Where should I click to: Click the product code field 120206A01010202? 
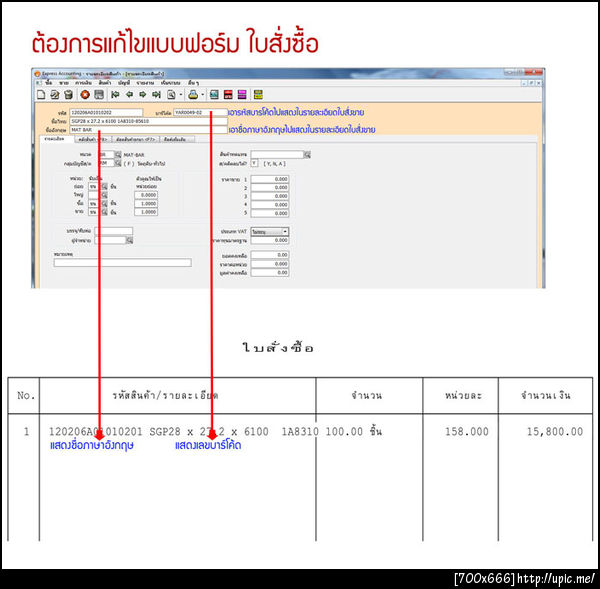point(106,113)
